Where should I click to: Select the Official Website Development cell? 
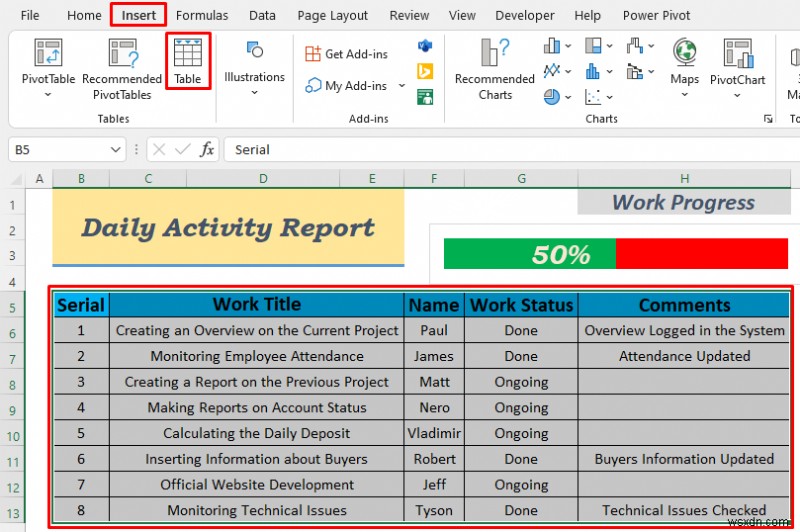click(257, 485)
